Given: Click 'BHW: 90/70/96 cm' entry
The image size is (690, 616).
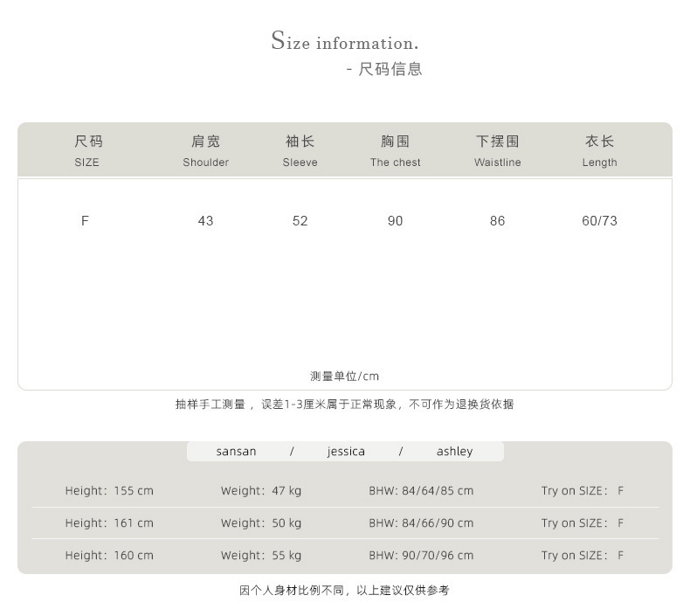Looking at the screenshot, I should click(421, 556).
